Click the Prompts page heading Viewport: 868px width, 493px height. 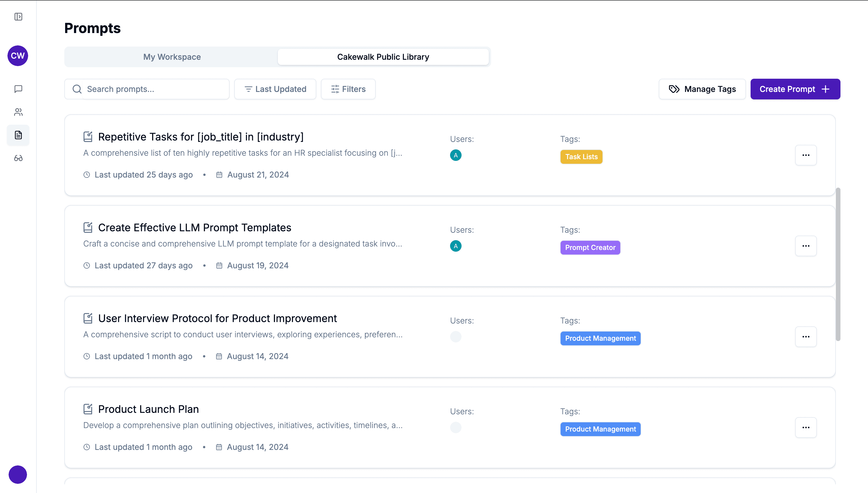click(x=92, y=28)
